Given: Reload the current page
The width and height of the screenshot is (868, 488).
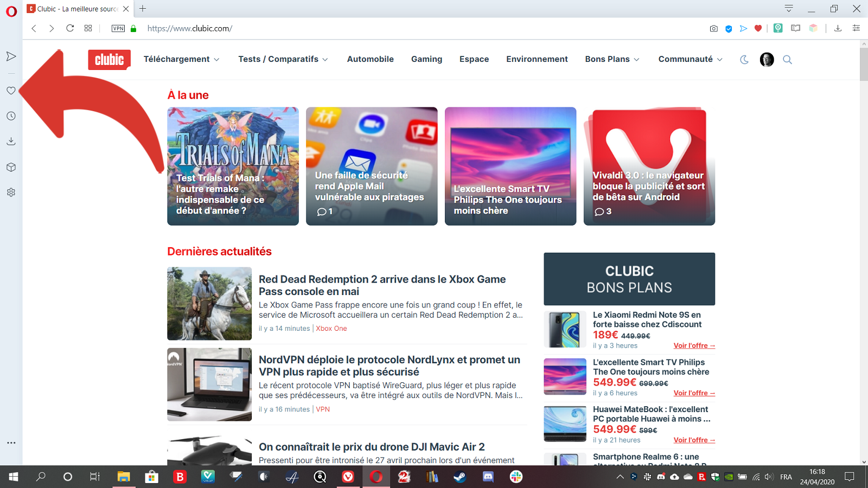Looking at the screenshot, I should pos(70,28).
